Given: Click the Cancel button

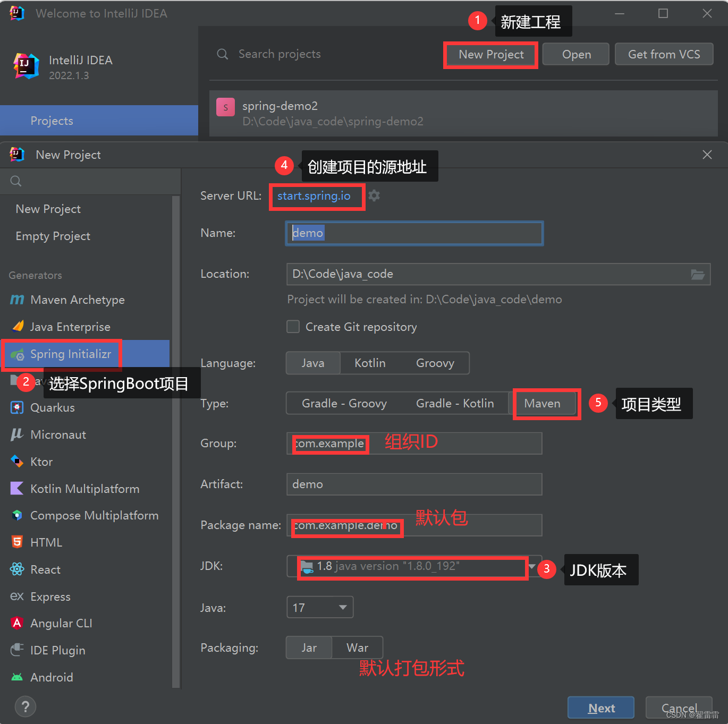Looking at the screenshot, I should pos(679,708).
